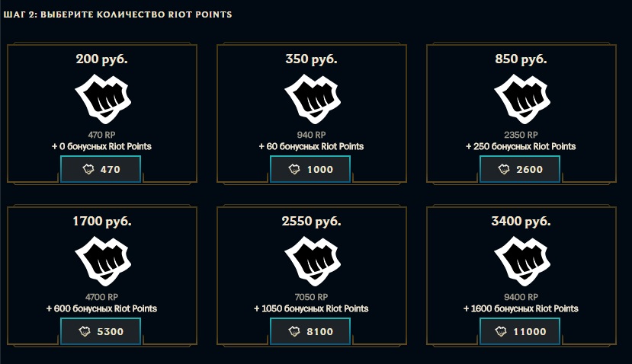This screenshot has width=632, height=364.
Task: Click the fist icon in the 2550 руб. card
Action: (x=313, y=261)
